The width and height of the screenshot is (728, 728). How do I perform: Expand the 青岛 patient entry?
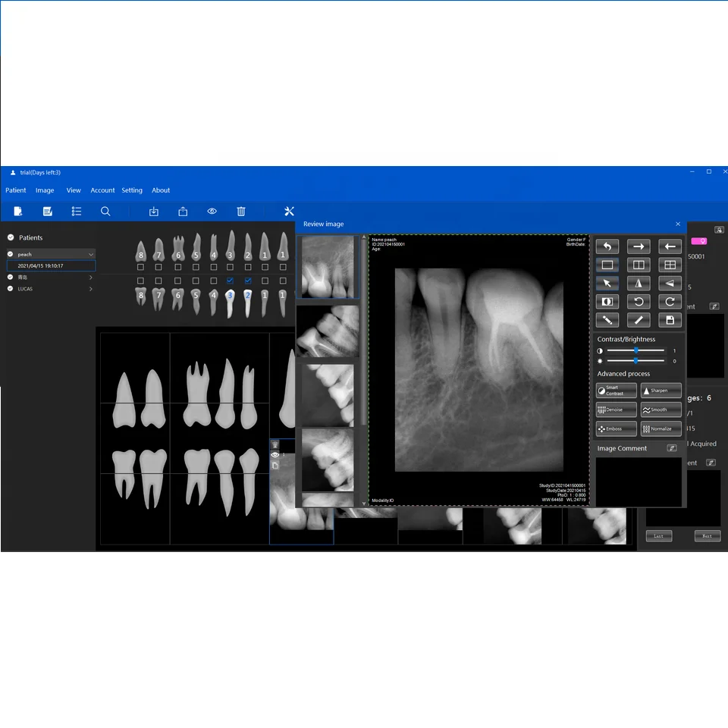(90, 278)
